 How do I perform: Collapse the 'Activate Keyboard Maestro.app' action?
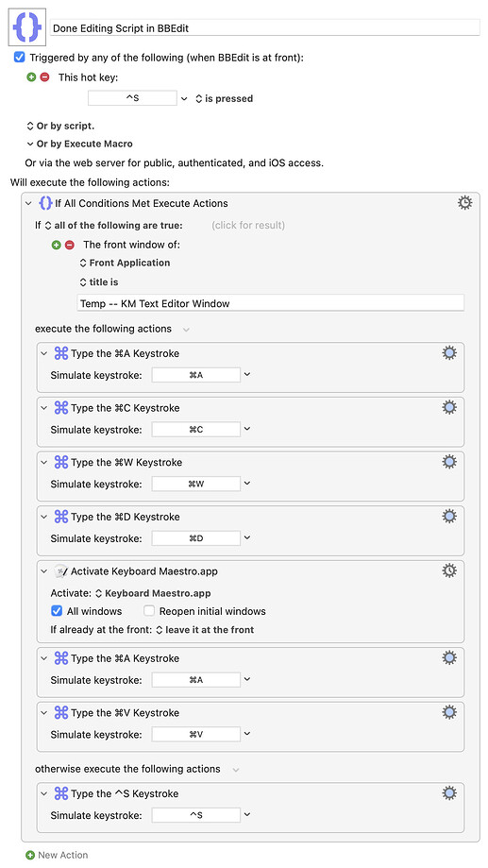tap(44, 571)
